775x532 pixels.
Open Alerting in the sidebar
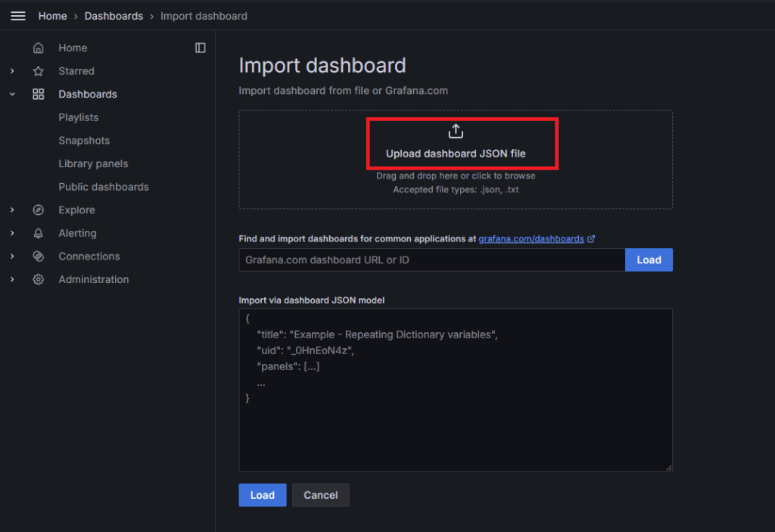77,233
